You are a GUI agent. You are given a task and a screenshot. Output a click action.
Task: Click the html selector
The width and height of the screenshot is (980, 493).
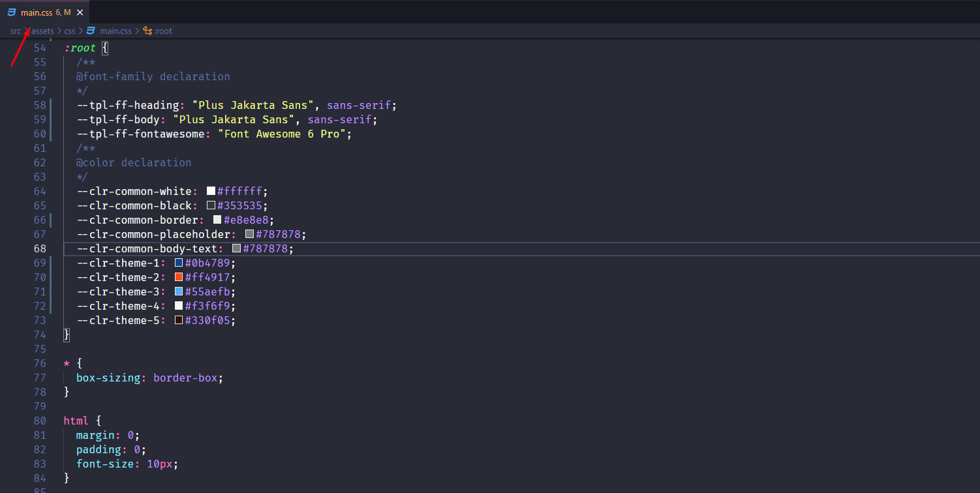[x=76, y=421]
